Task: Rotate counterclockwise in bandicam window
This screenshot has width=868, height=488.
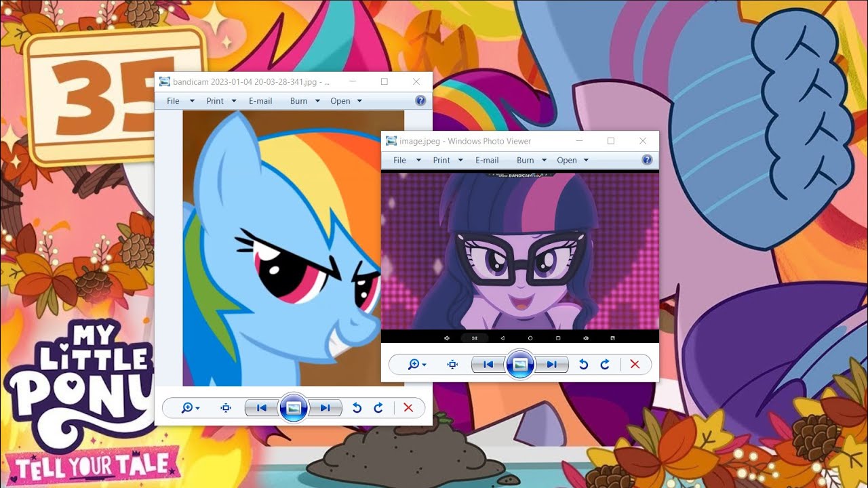Action: pyautogui.click(x=357, y=408)
